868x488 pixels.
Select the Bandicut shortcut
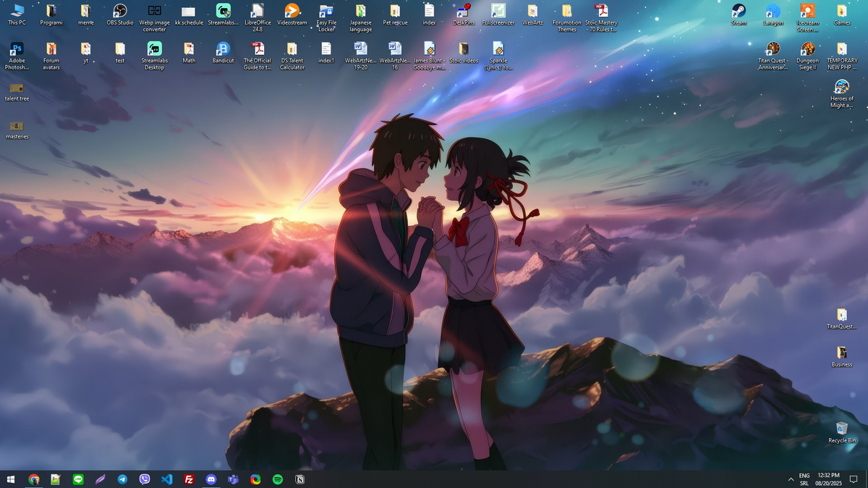[223, 53]
